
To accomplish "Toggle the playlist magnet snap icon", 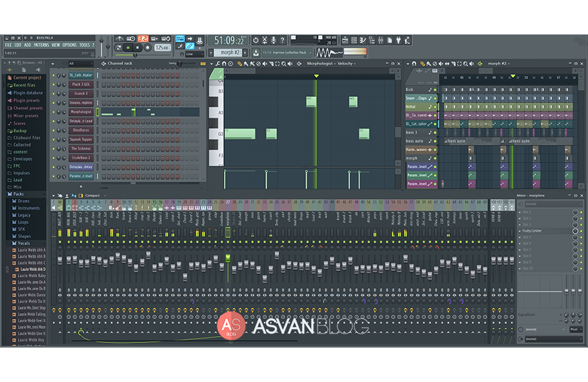I will point(414,64).
